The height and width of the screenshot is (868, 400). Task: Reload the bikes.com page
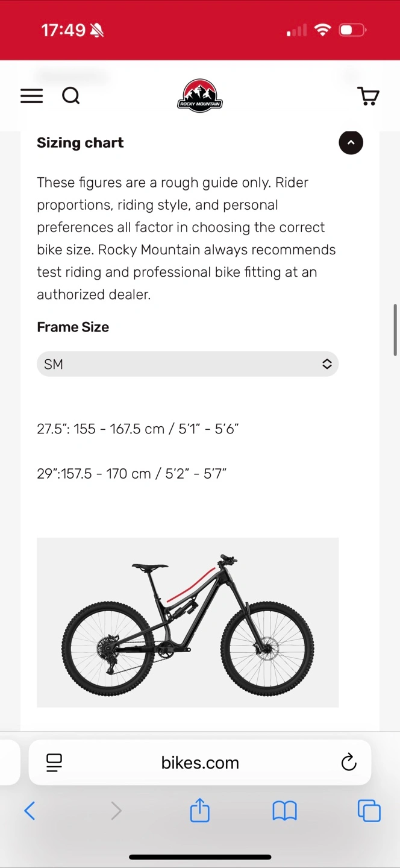point(349,763)
